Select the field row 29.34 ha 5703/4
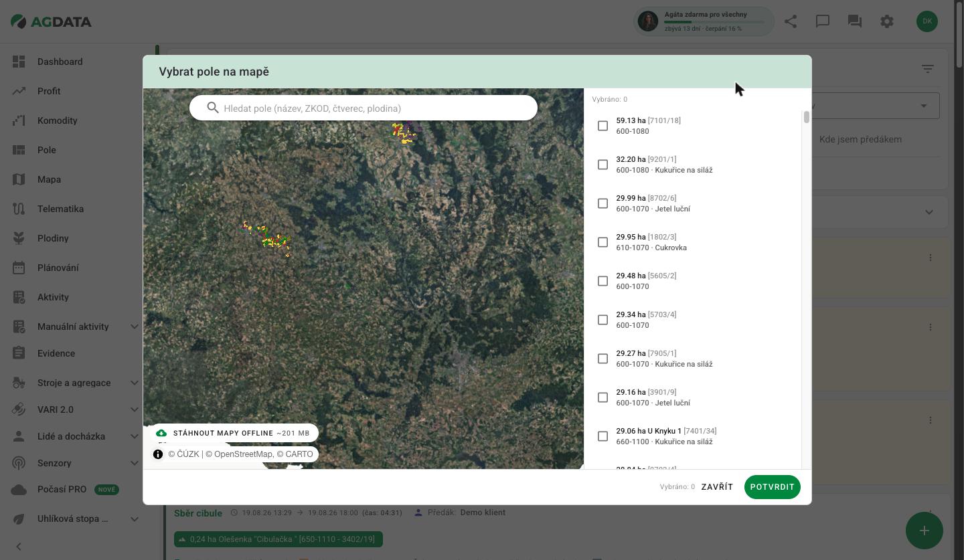The height and width of the screenshot is (560, 964). pyautogui.click(x=692, y=320)
